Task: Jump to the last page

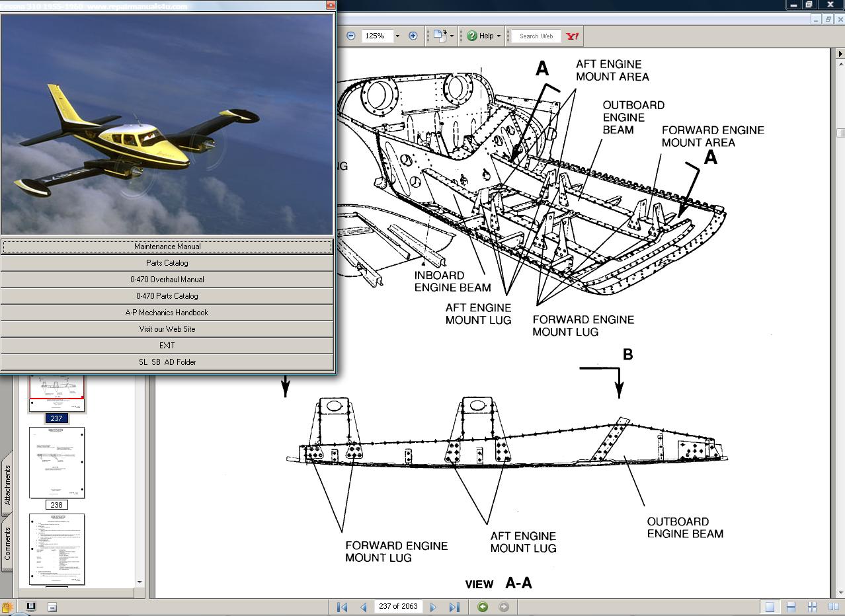Action: pos(454,607)
